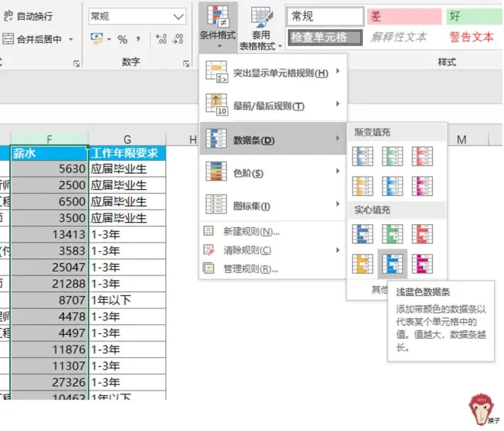Screen dimensions: 504x431
Task: Expand 清除规则 submenu arrow
Action: (x=338, y=250)
